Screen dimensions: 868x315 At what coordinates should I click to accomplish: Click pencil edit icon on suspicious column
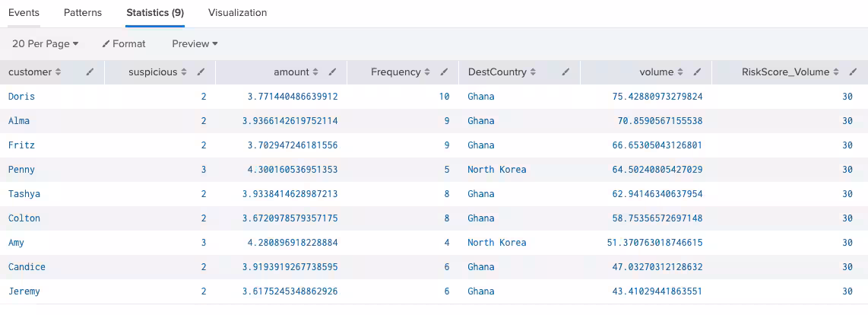pyautogui.click(x=201, y=72)
